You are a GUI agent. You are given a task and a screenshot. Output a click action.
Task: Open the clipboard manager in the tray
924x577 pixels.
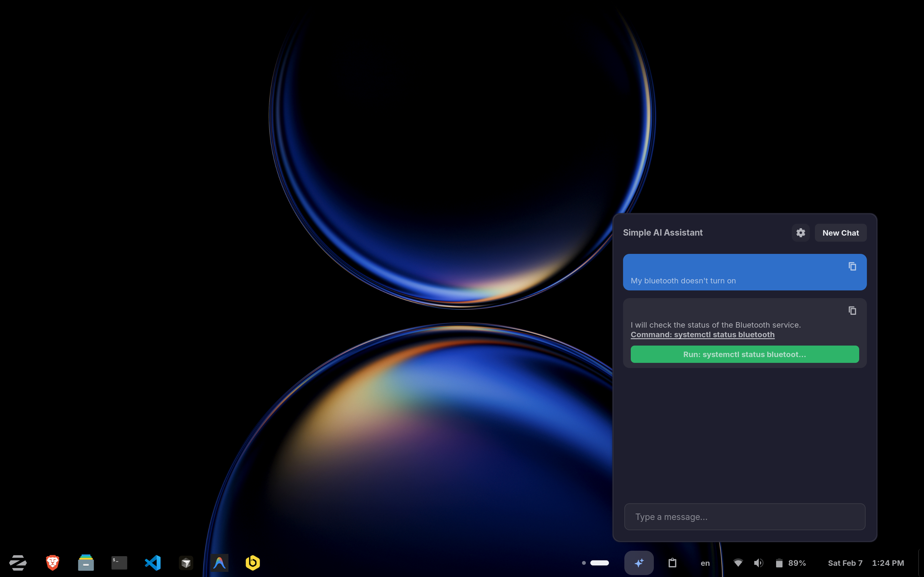672,563
